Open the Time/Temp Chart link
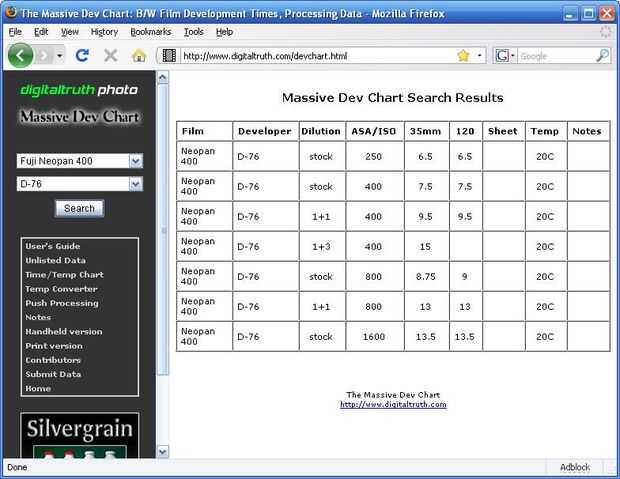The width and height of the screenshot is (620, 479). [x=64, y=275]
